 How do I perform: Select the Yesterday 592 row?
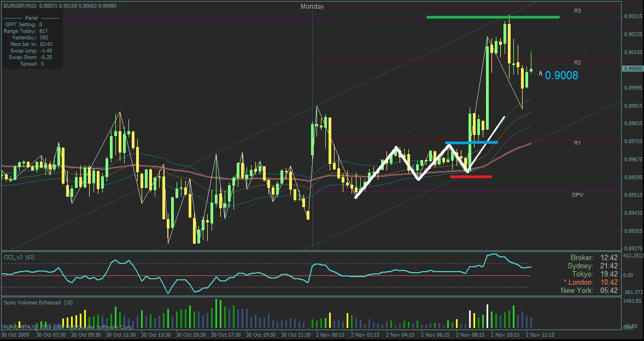click(30, 38)
